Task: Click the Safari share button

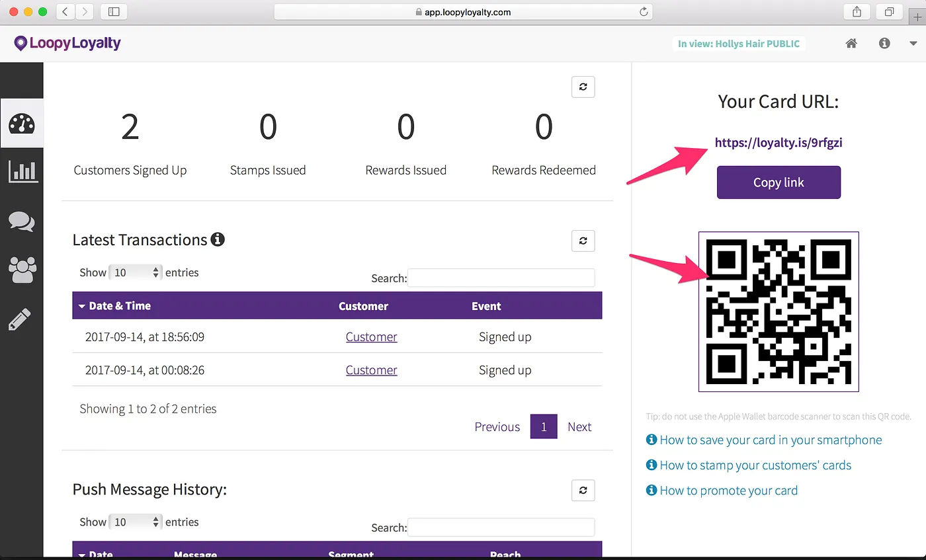Action: tap(857, 11)
